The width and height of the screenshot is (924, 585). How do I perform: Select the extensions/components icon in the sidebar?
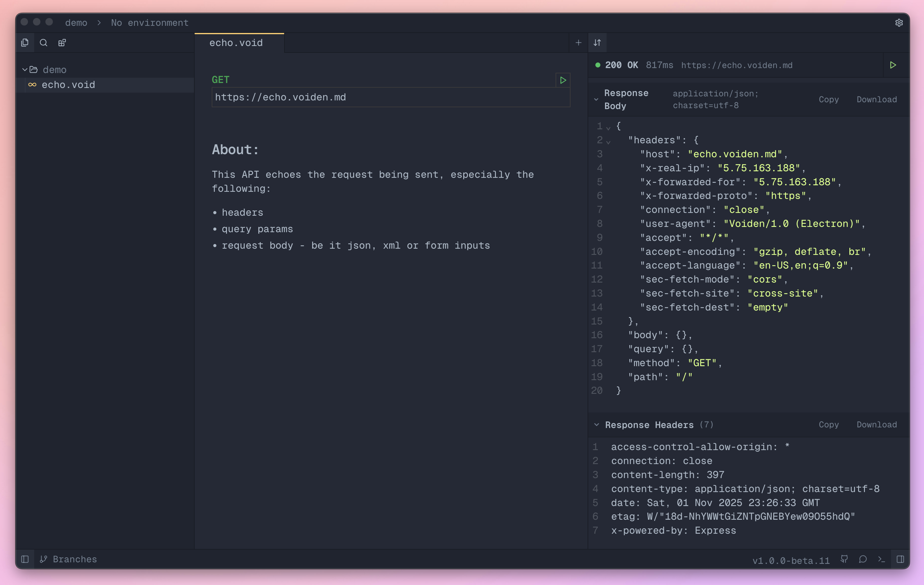point(62,43)
